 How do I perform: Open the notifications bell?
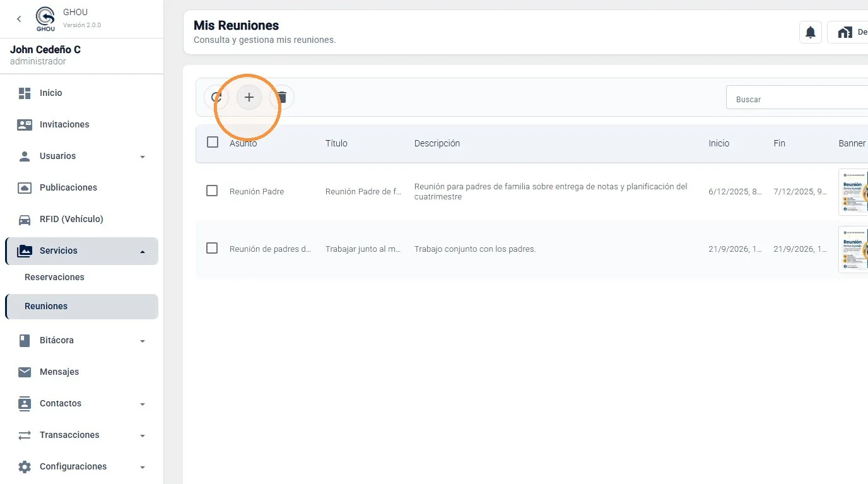[811, 32]
